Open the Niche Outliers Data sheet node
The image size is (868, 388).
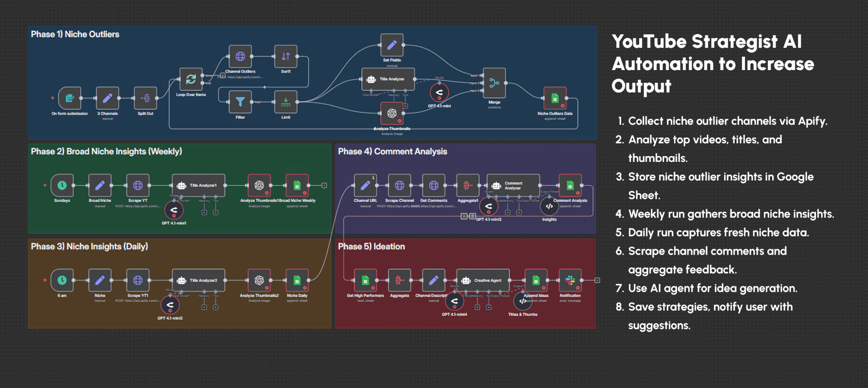[x=555, y=98]
